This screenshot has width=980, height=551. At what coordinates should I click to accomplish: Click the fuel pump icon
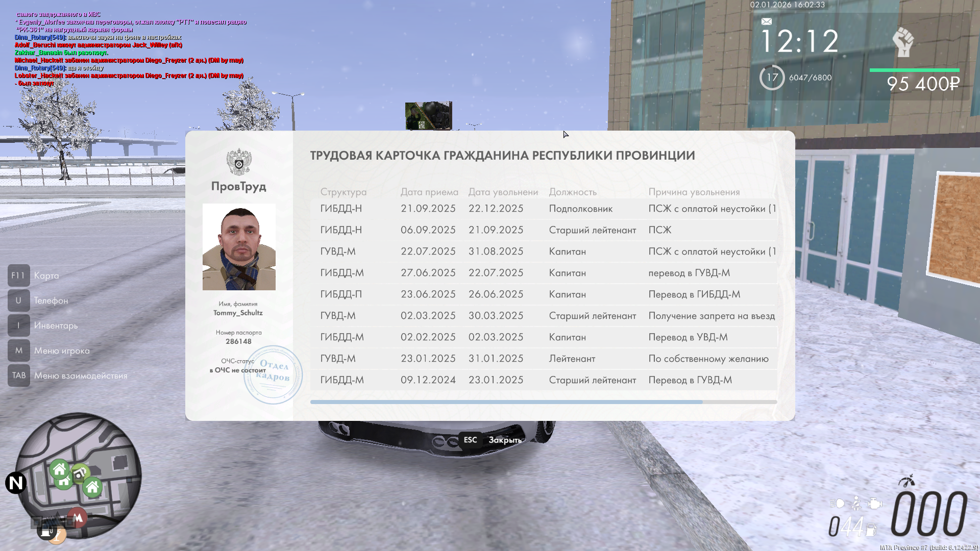tap(871, 530)
